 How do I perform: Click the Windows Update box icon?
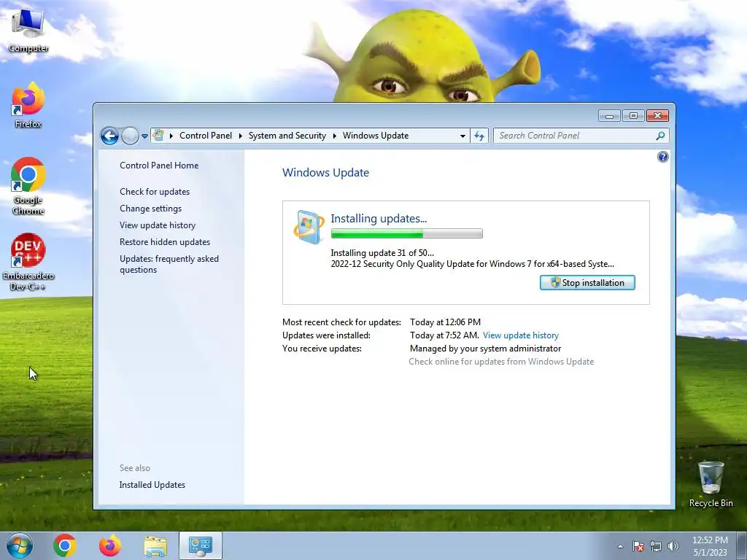(309, 227)
